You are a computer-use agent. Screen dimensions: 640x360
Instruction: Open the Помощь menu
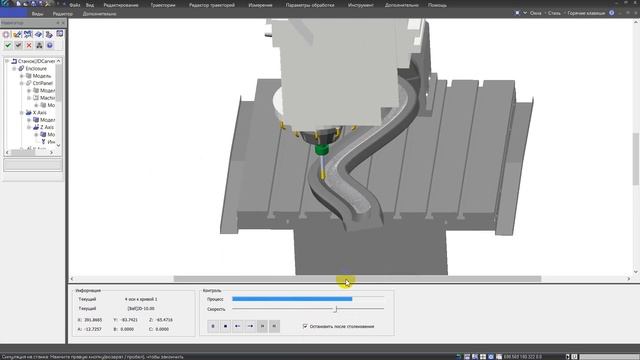[437, 5]
